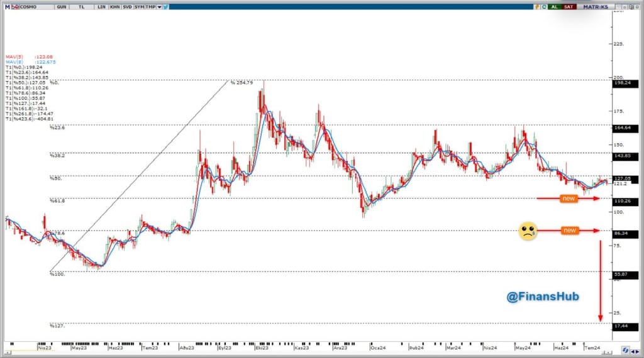Click legend row T1(%423.6):-404.81
Screen dimensions: 644x358
[x=30, y=119]
